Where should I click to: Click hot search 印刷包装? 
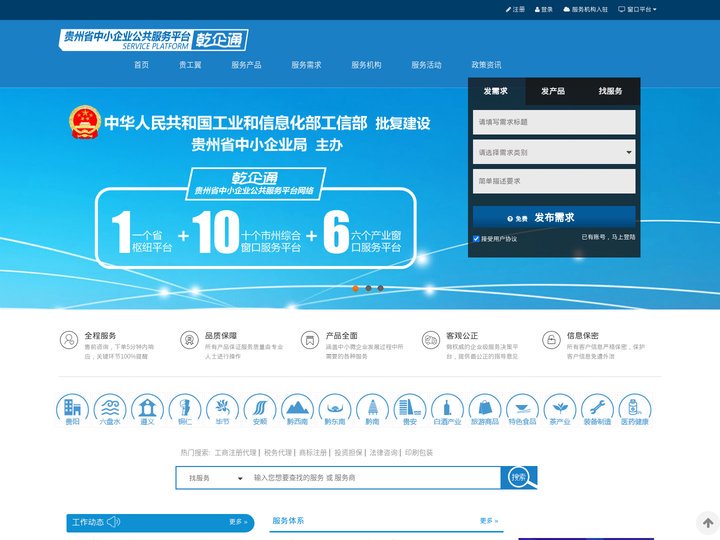click(419, 452)
